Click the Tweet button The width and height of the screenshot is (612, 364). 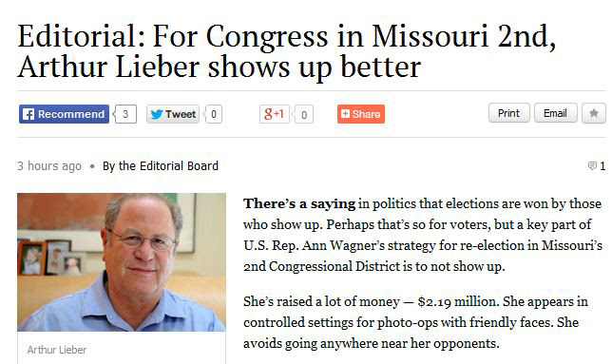point(173,114)
